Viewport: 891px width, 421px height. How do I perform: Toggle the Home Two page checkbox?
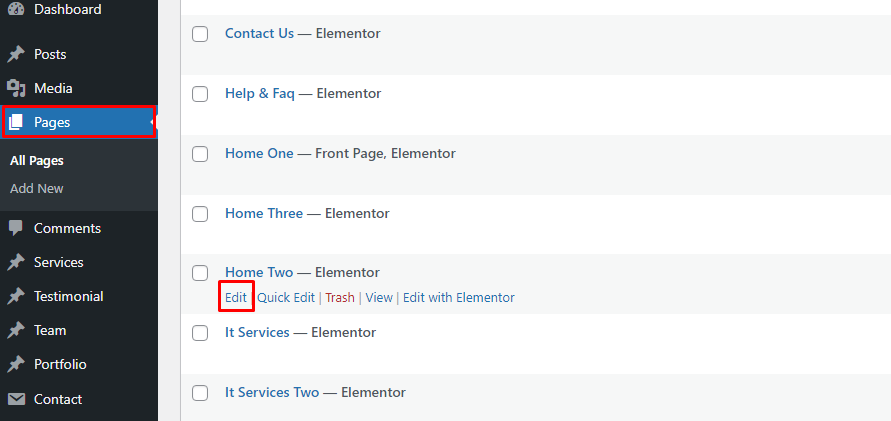(200, 273)
